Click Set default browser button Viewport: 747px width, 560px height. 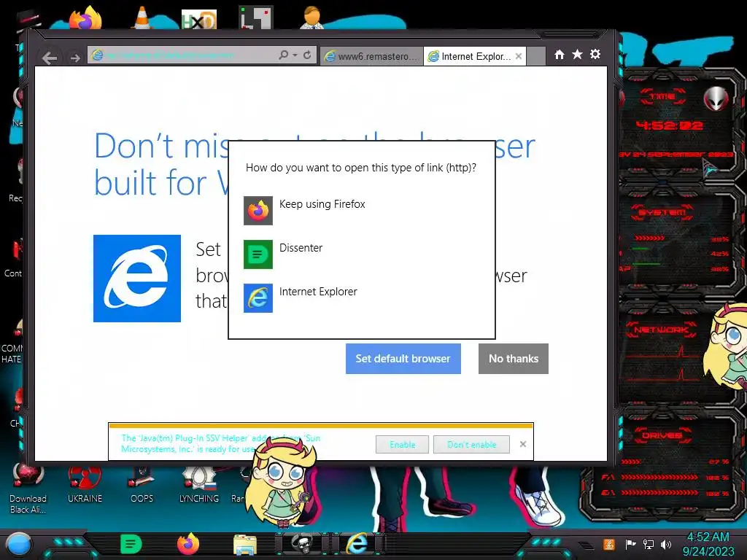(x=403, y=359)
